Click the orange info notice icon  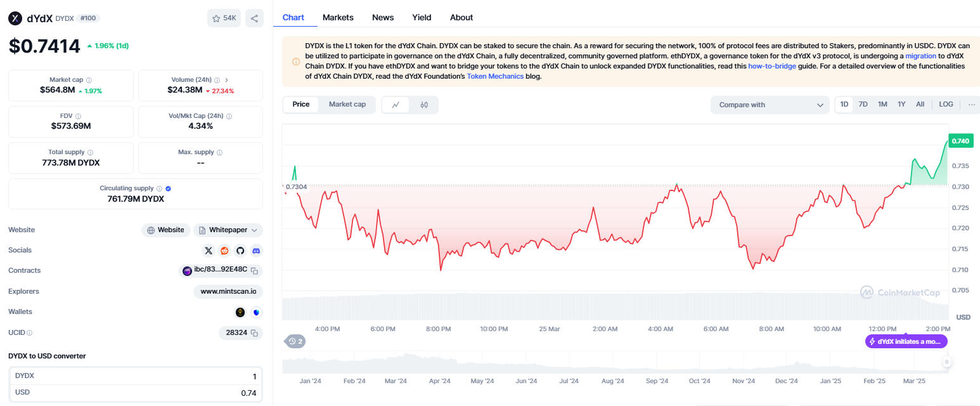pos(296,62)
